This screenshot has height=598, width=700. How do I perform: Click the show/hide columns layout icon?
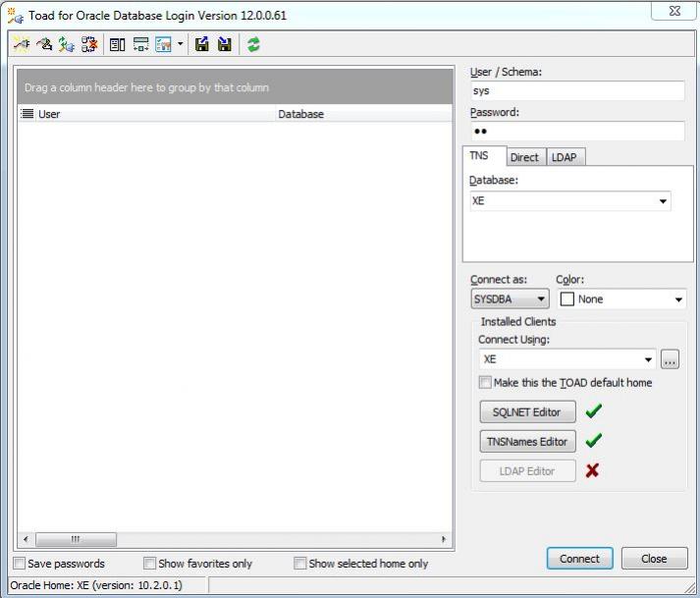[x=117, y=44]
